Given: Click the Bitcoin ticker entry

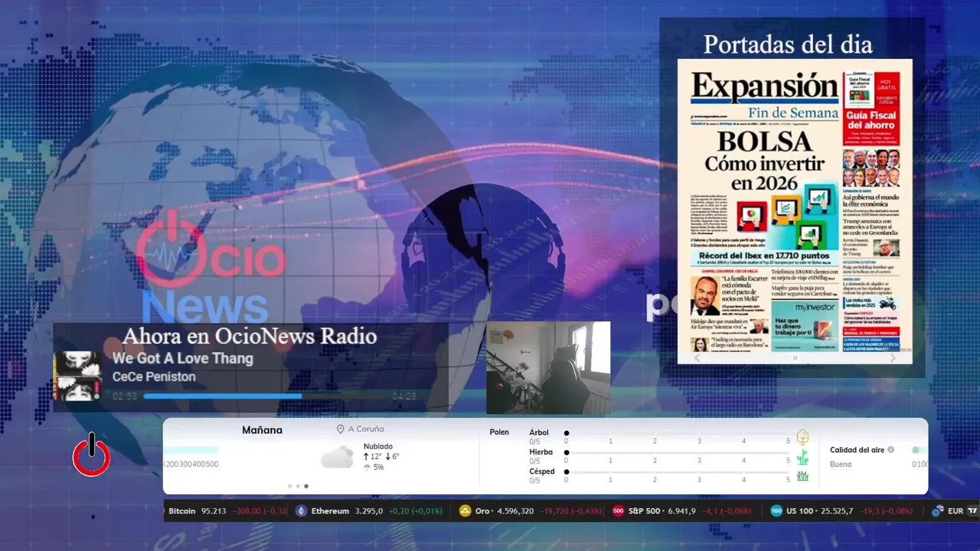Looking at the screenshot, I should (x=227, y=511).
